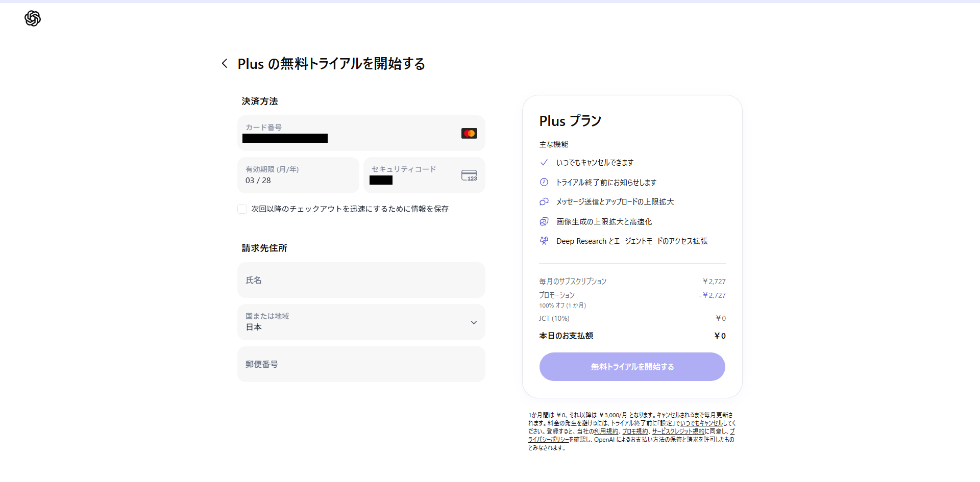Click the chevron arrow of the 日本 dropdown
This screenshot has width=980, height=482.
[474, 322]
